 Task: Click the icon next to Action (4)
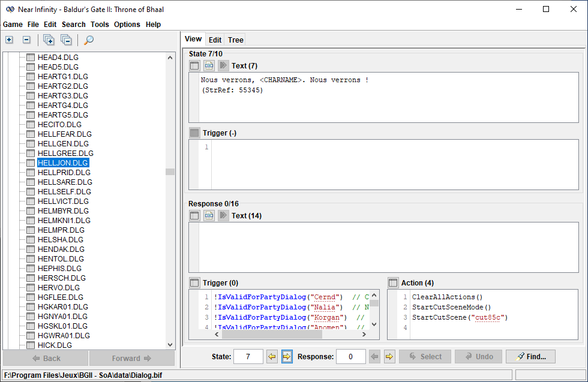[x=393, y=282]
